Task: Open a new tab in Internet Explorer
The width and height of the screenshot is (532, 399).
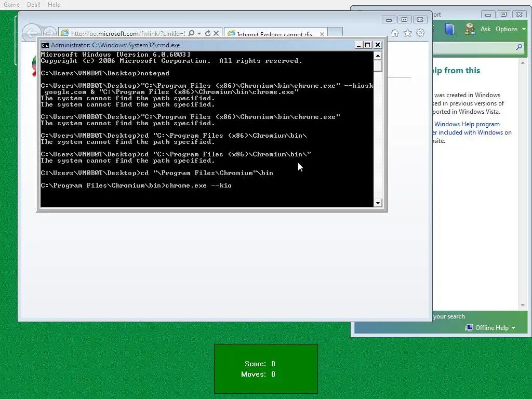Action: tap(335, 32)
